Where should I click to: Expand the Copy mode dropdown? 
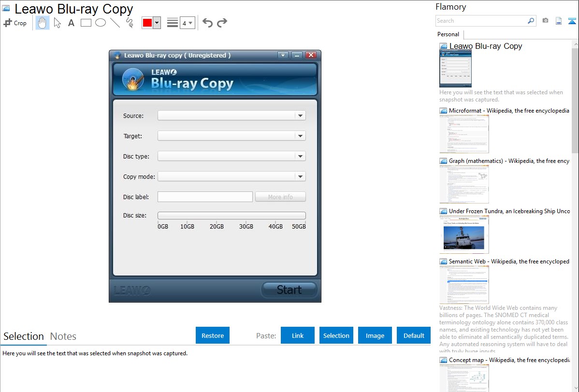pyautogui.click(x=300, y=176)
